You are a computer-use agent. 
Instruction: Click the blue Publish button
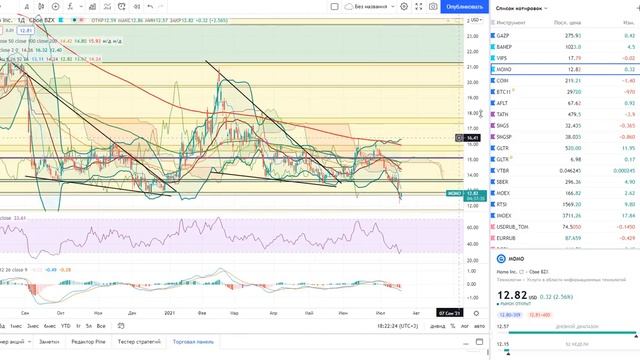click(x=464, y=7)
